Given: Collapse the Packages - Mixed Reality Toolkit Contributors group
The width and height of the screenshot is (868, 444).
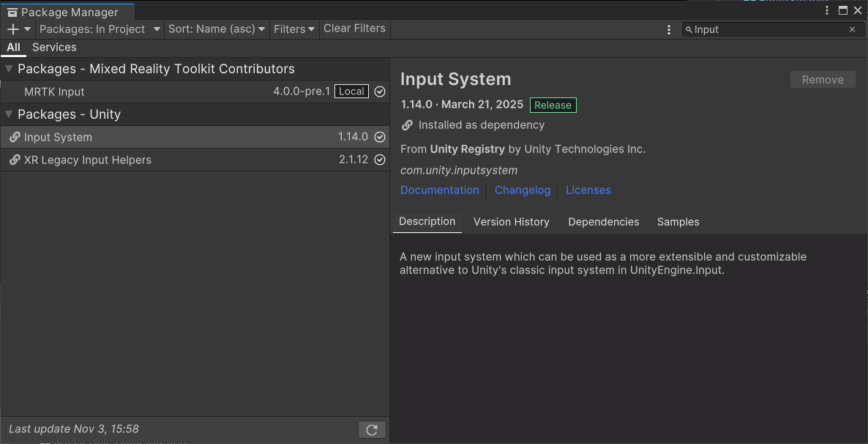Looking at the screenshot, I should click(10, 69).
